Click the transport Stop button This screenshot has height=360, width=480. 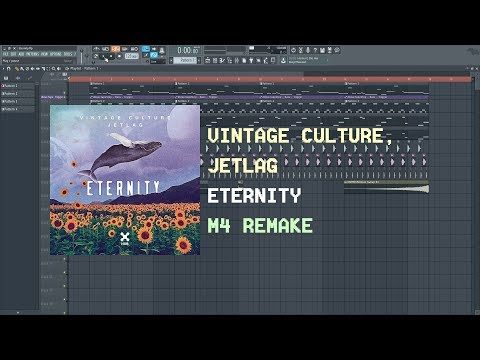(x=111, y=56)
